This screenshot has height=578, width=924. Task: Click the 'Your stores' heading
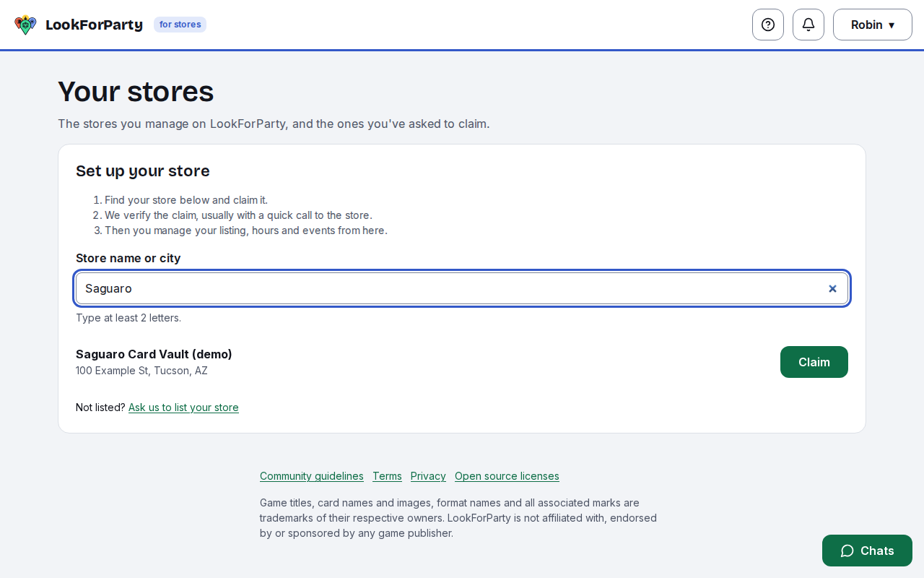coord(136,92)
